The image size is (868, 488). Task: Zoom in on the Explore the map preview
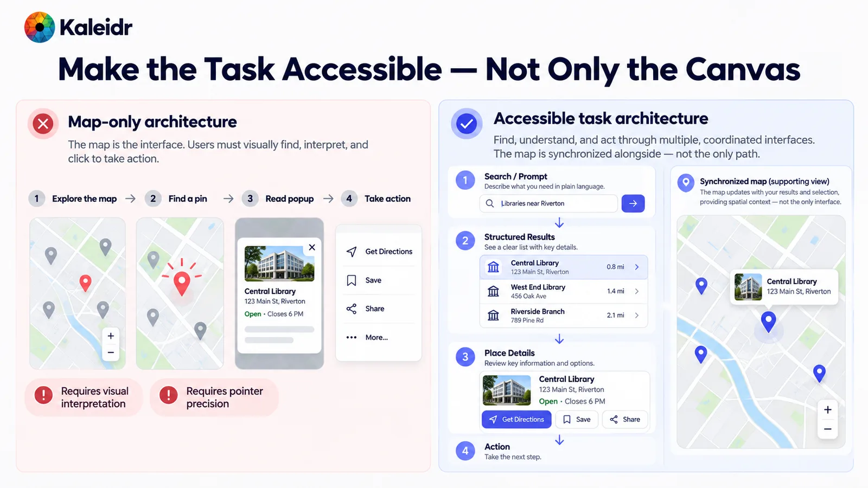click(x=111, y=336)
